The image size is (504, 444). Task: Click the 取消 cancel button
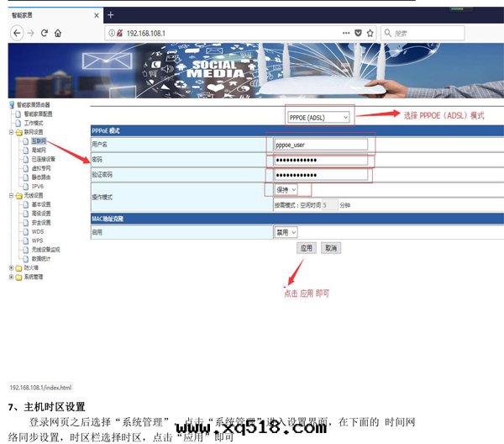[330, 248]
